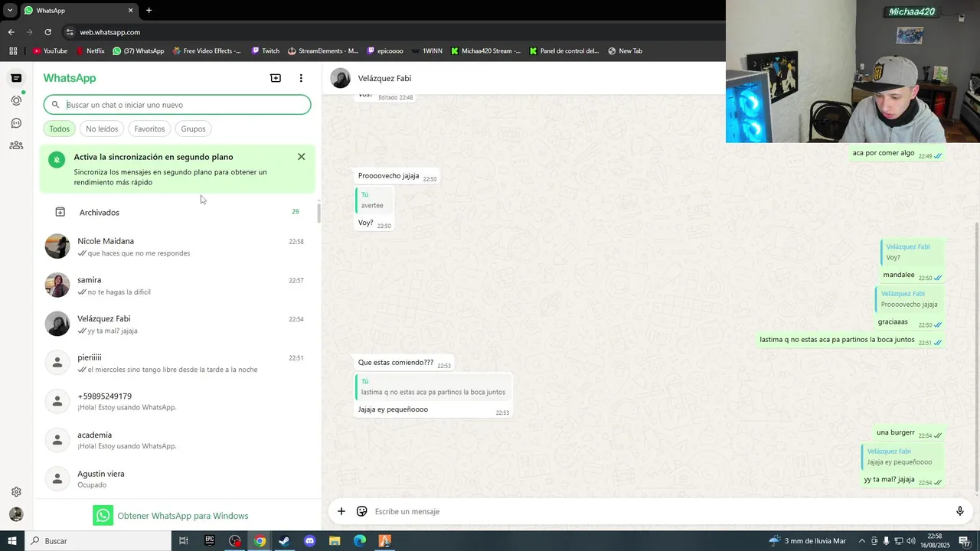Click the background sync bell icon
Viewport: 980px width, 551px height.
tap(57, 159)
